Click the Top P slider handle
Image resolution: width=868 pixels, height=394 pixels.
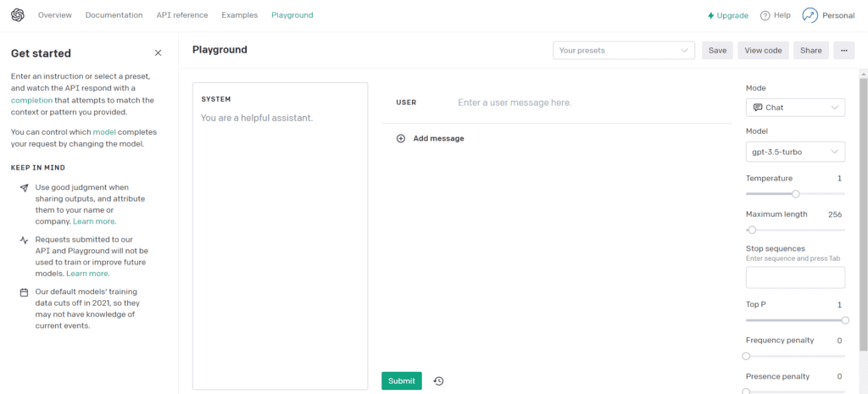coord(845,319)
